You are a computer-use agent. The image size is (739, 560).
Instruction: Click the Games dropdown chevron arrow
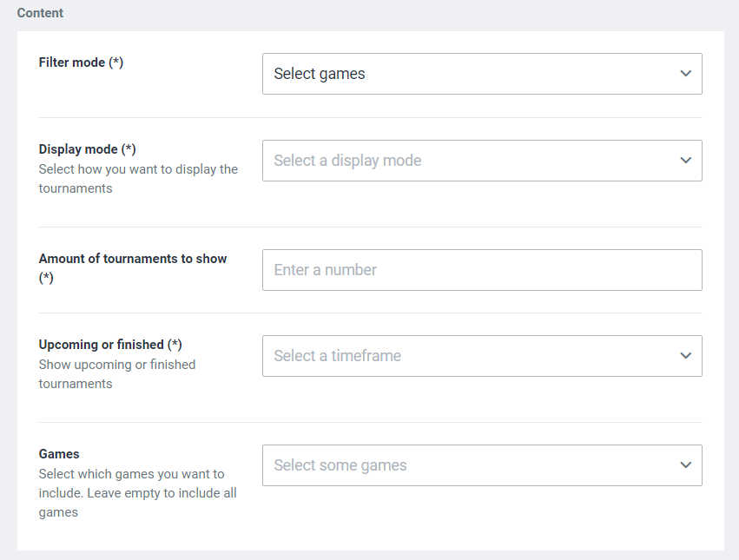(685, 465)
